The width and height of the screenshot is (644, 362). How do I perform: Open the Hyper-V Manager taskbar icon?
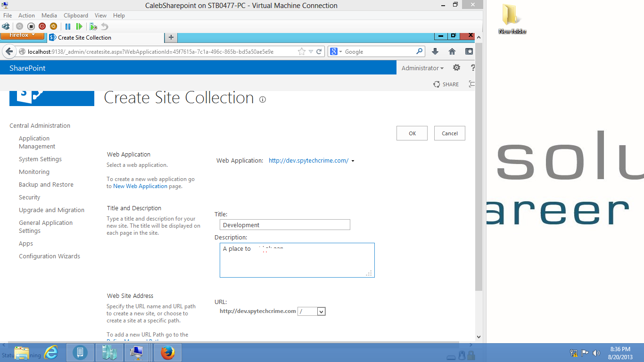(x=109, y=353)
